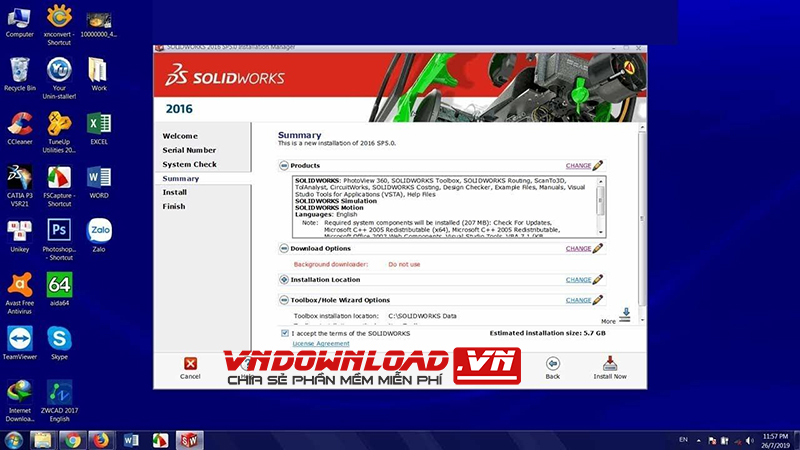Open Firefox from the taskbar
The width and height of the screenshot is (800, 450).
(x=101, y=440)
